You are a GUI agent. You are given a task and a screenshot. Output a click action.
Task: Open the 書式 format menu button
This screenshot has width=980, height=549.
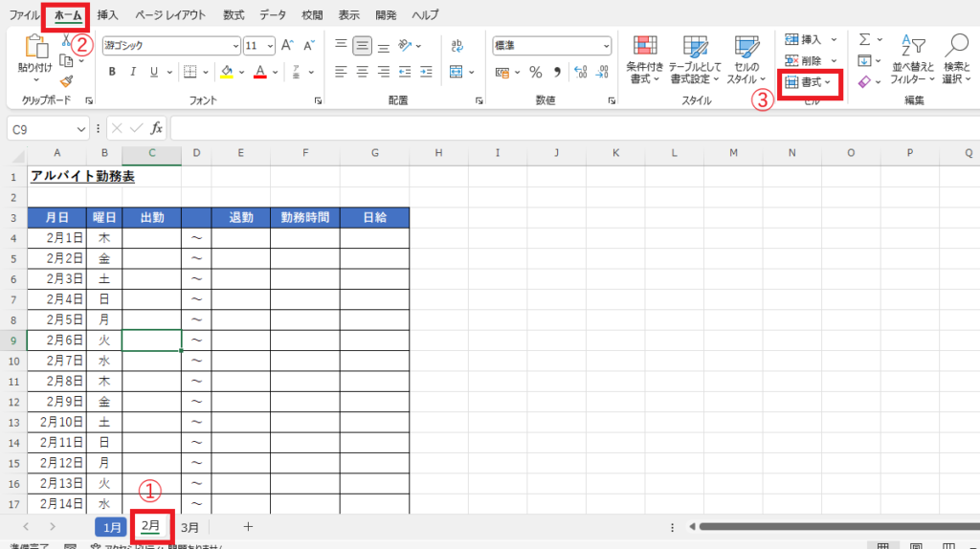[x=808, y=82]
